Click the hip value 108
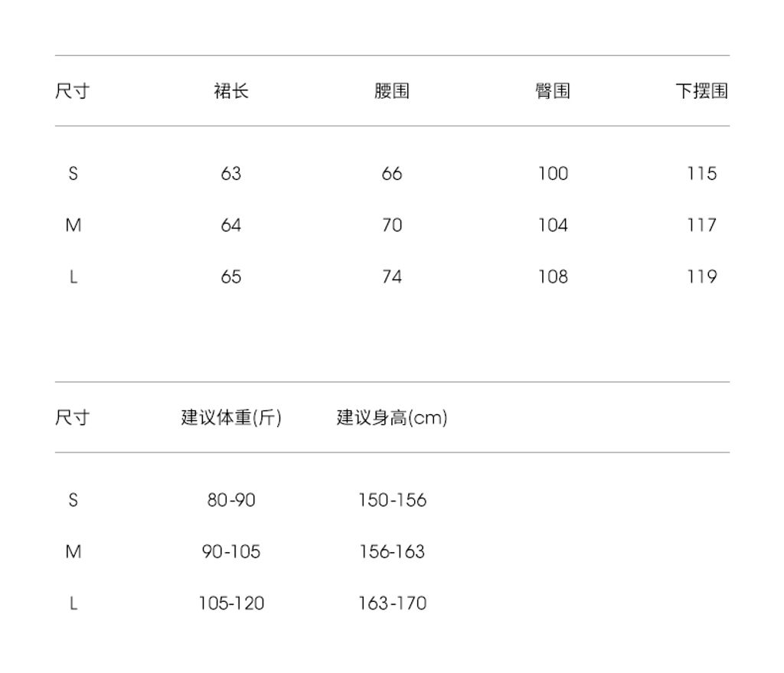784x673 pixels. [x=552, y=276]
